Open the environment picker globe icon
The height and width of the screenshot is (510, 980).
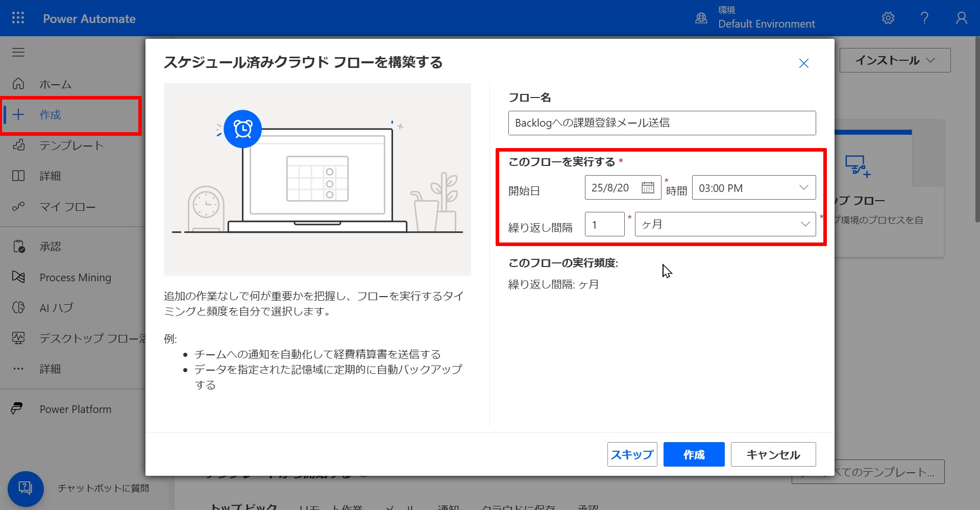click(701, 18)
